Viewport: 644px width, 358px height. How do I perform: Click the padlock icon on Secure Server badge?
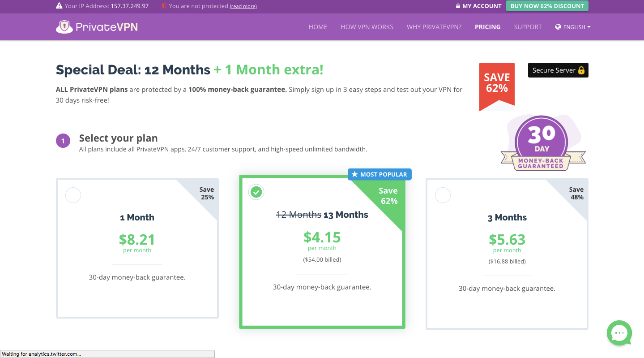tap(581, 70)
